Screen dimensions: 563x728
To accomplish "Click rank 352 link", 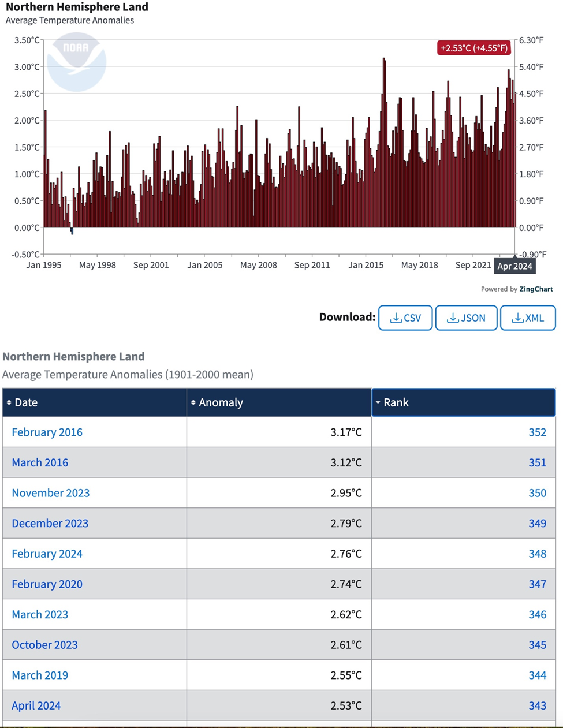I will click(537, 432).
